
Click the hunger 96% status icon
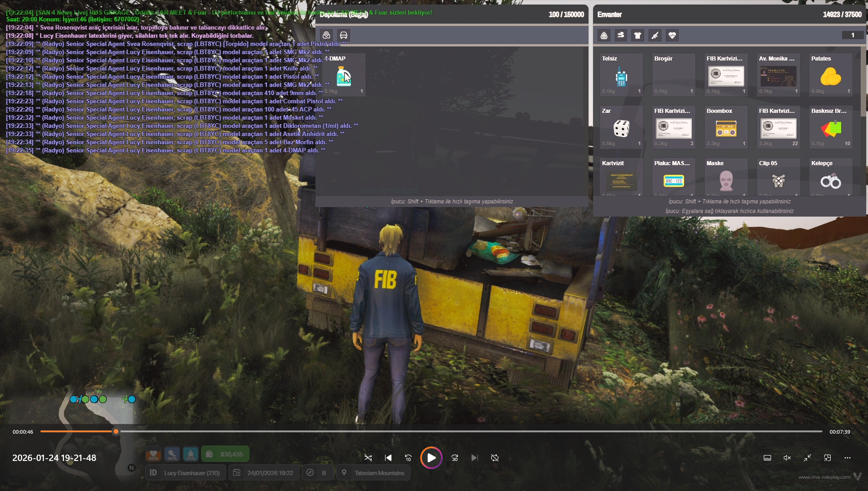(x=172, y=454)
